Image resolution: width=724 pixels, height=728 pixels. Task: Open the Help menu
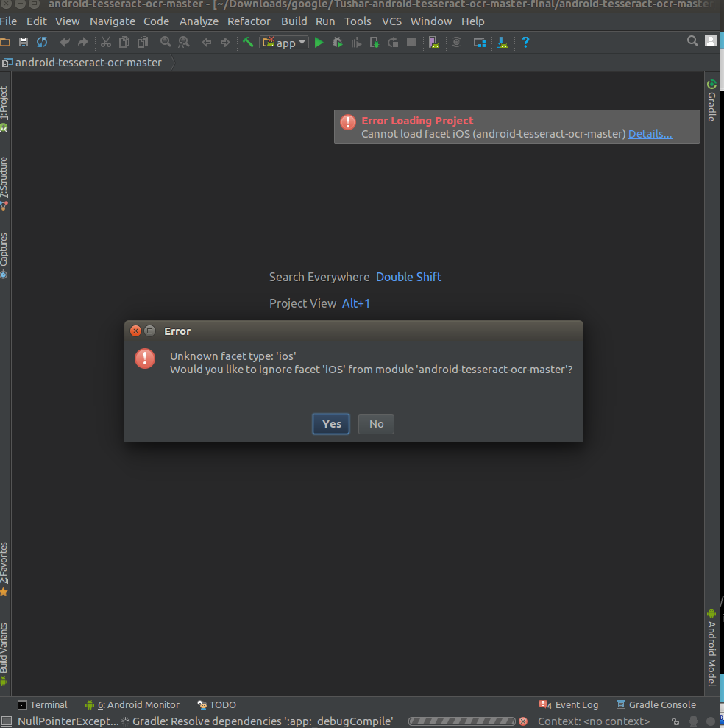coord(472,21)
